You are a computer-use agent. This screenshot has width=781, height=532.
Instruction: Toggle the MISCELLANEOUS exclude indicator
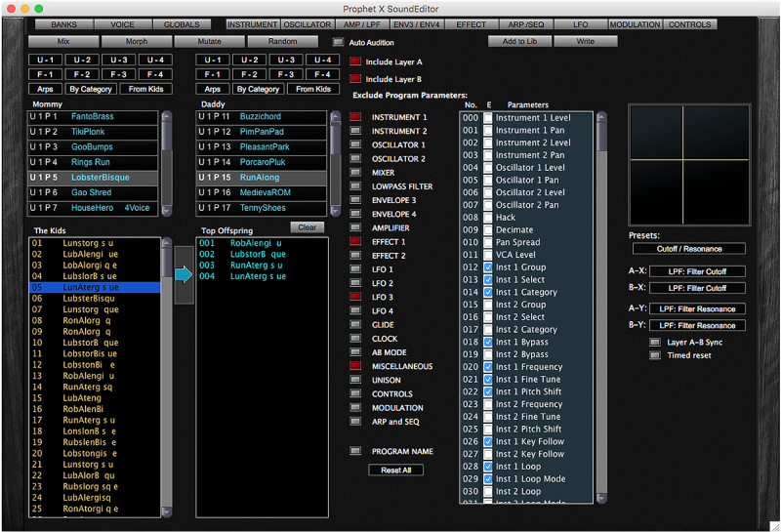[356, 366]
